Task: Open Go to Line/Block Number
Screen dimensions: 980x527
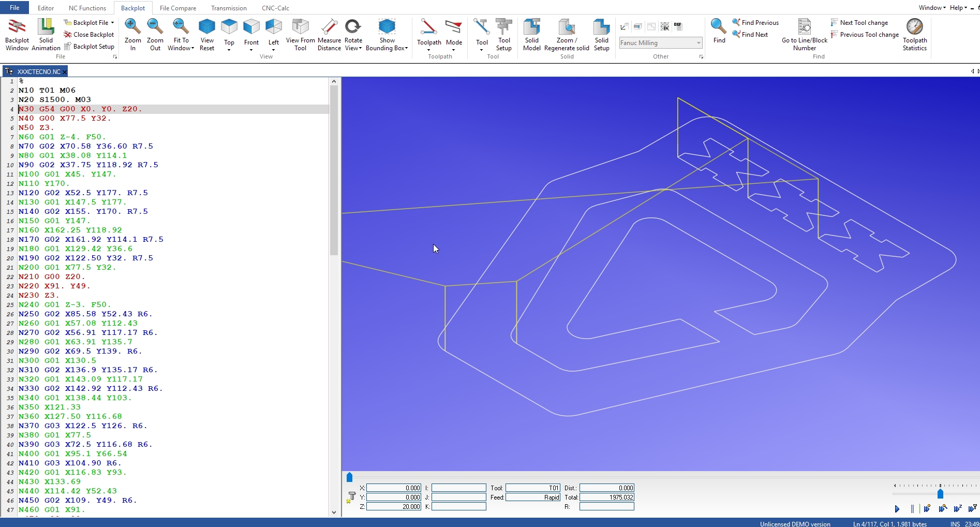Action: [805, 35]
